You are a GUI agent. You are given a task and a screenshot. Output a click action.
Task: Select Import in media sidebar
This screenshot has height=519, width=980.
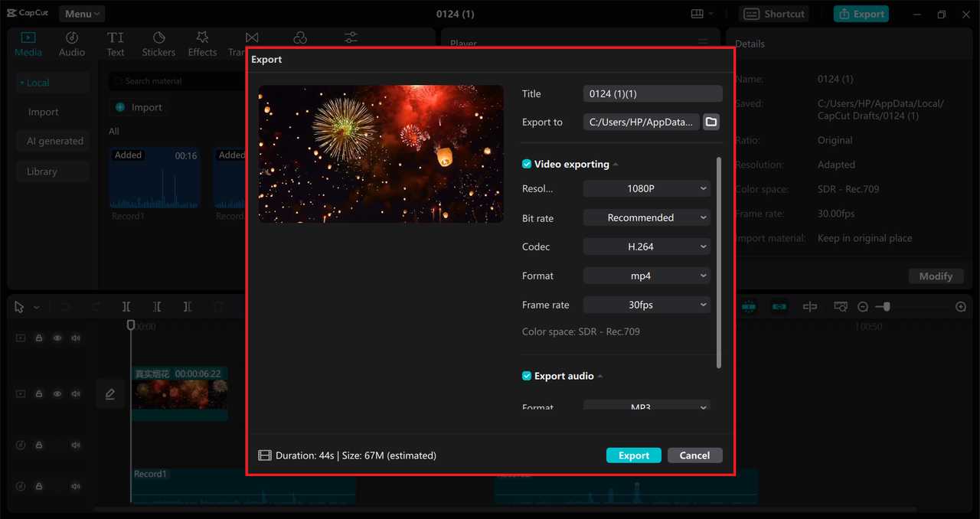pyautogui.click(x=44, y=112)
